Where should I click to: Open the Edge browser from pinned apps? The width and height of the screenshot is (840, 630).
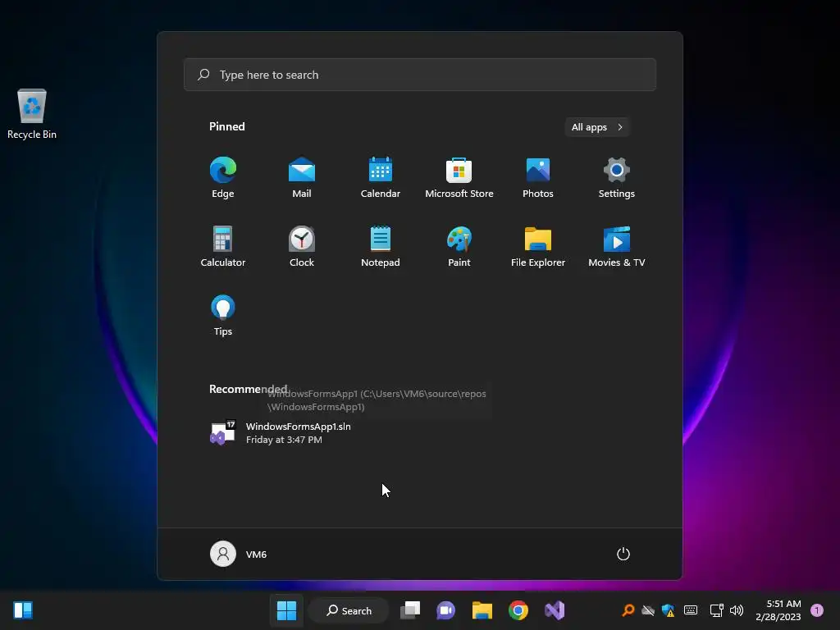coord(223,178)
